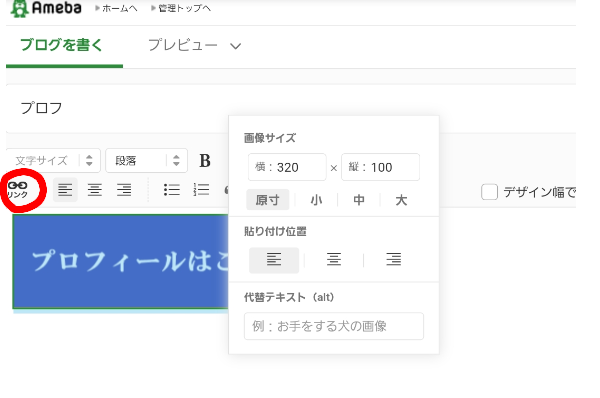
Task: Open the 文字サイズ dropdown
Action: 54,160
